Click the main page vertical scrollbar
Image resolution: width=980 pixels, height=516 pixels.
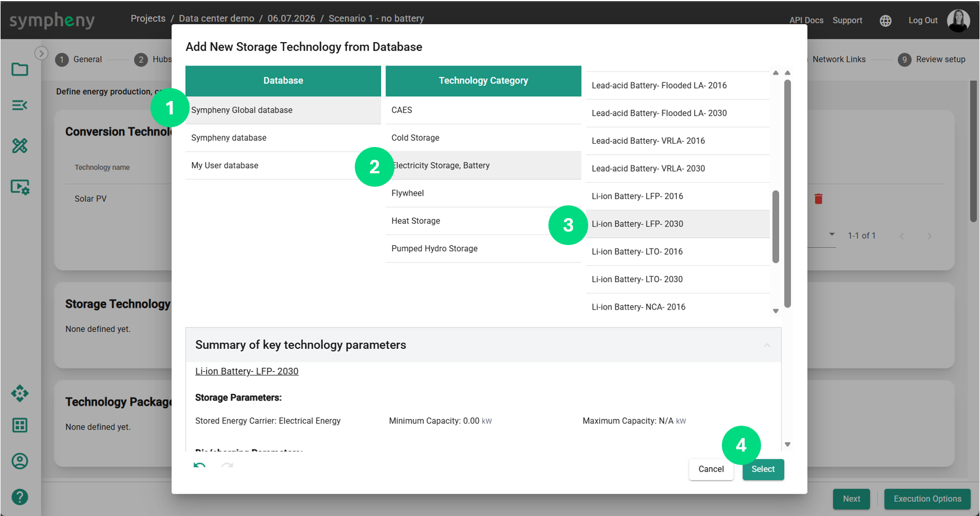(x=974, y=151)
